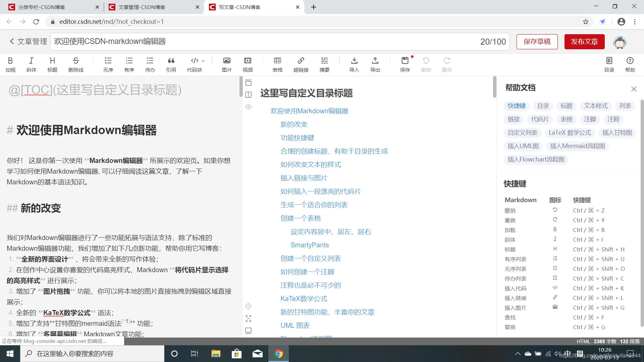This screenshot has width=644, height=362.
Task: Insert table with 表格 button
Action: coord(277,64)
